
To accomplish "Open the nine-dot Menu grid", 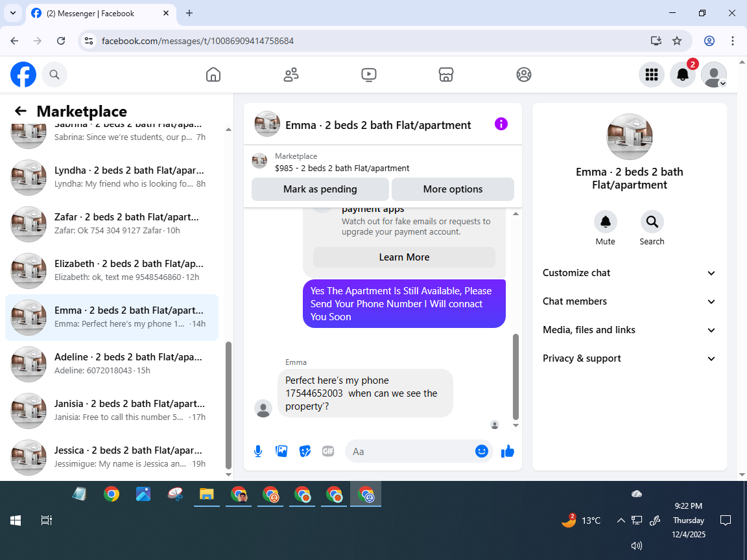I will point(651,75).
